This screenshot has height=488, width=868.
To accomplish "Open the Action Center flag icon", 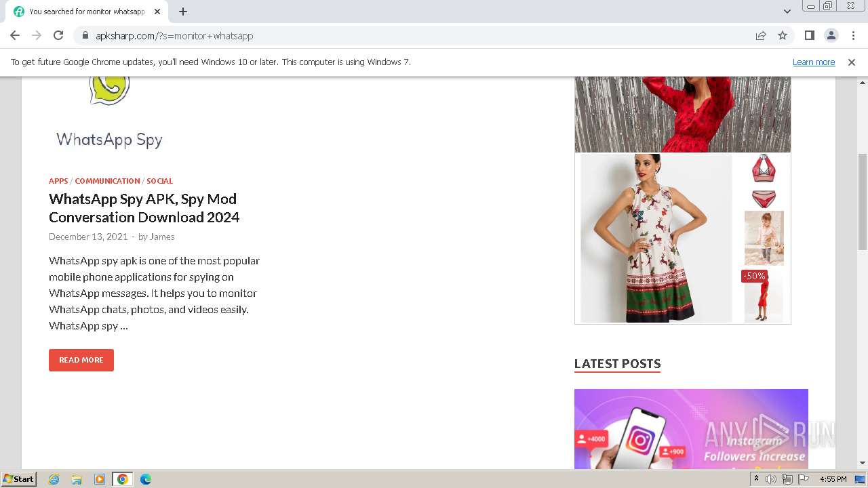I will (804, 479).
